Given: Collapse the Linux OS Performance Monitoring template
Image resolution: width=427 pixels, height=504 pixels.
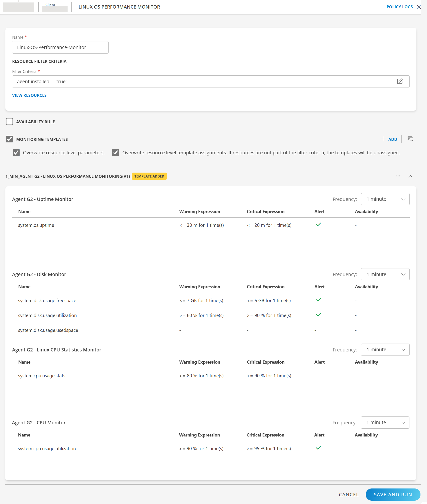Looking at the screenshot, I should 410,176.
